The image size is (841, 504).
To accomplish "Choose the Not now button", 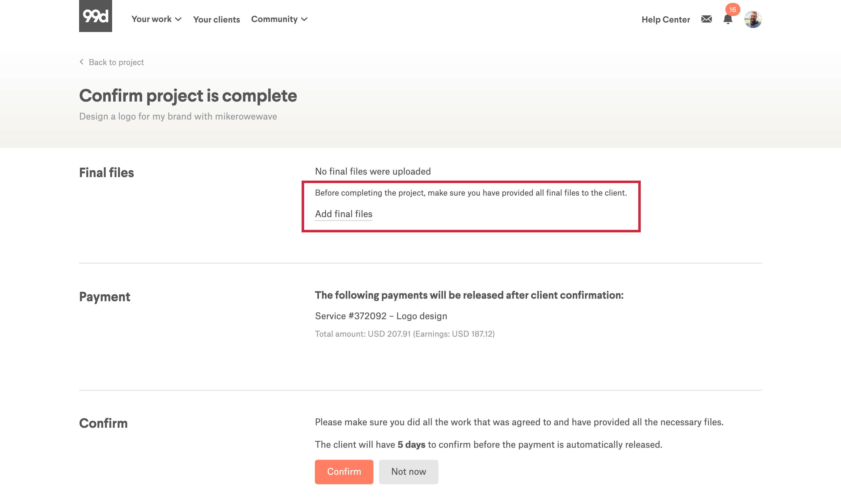I will coord(408,472).
